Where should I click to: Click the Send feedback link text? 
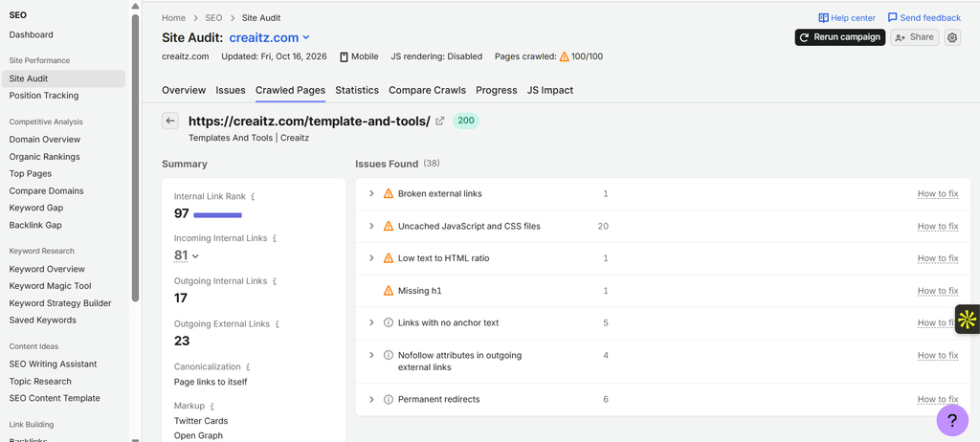[930, 18]
